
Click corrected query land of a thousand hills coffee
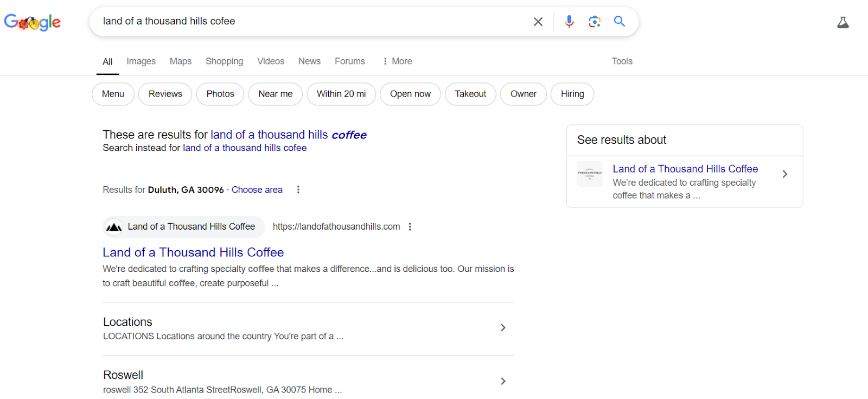pos(289,135)
